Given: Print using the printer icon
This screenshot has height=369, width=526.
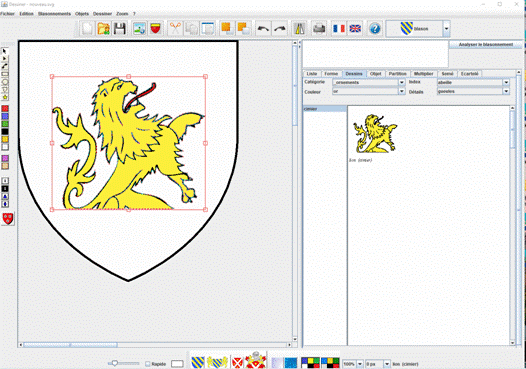Looking at the screenshot, I should (319, 29).
